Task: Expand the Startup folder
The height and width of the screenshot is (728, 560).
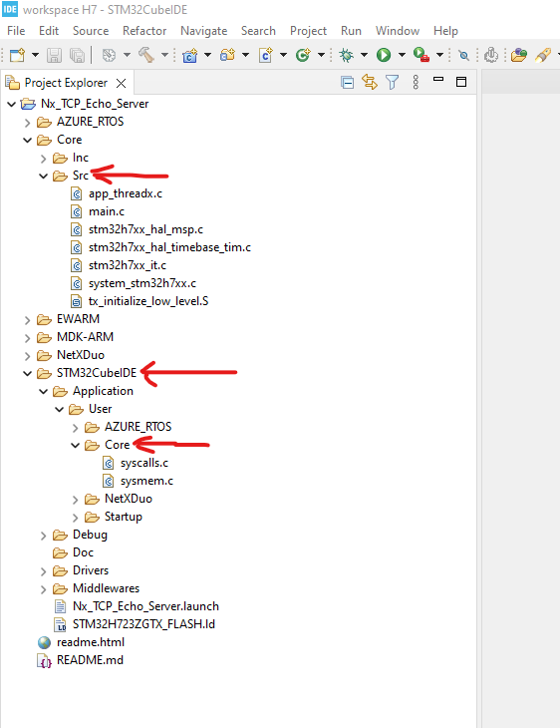Action: [x=75, y=518]
